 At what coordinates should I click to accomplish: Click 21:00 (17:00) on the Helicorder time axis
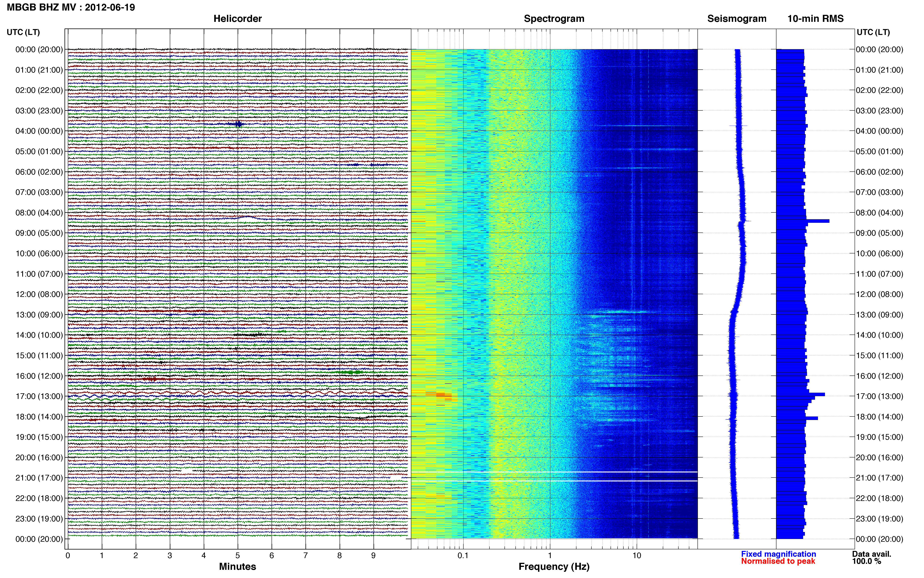tap(39, 478)
